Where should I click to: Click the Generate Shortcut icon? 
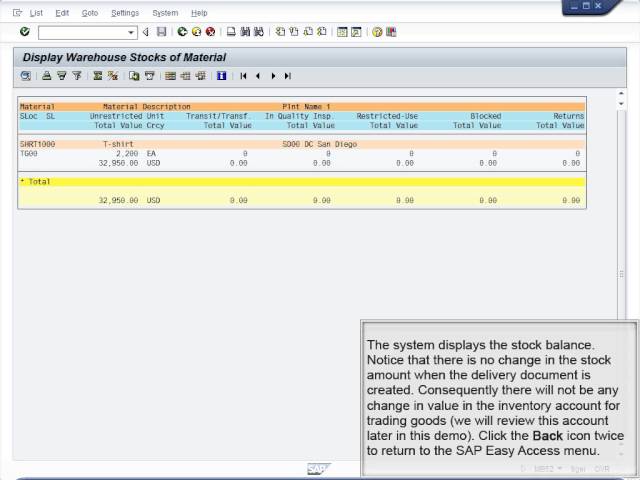[356, 32]
